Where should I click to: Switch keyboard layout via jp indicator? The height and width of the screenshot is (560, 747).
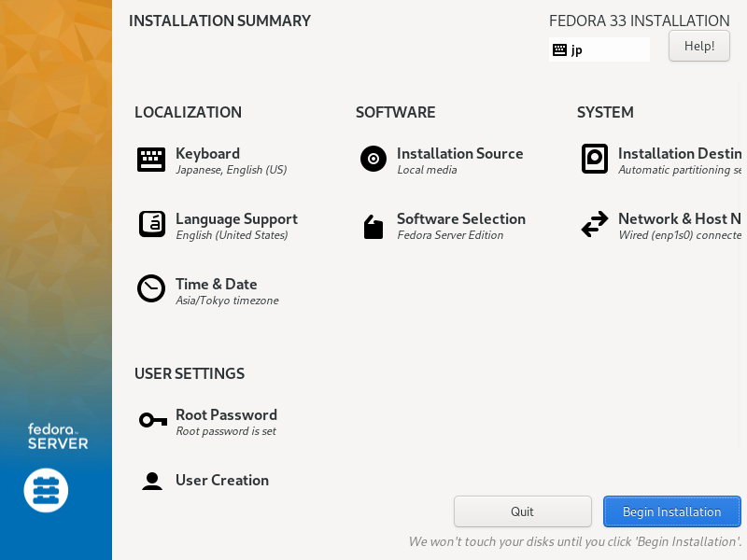tap(599, 49)
